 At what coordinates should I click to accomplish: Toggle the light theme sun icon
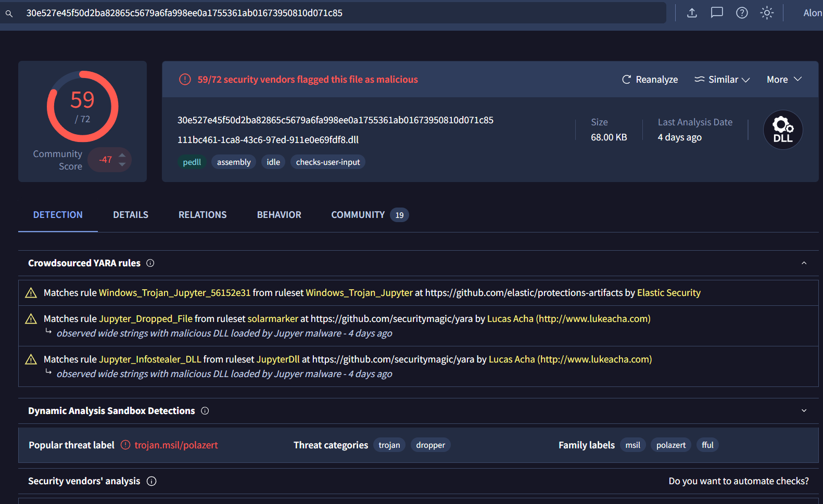click(x=767, y=13)
